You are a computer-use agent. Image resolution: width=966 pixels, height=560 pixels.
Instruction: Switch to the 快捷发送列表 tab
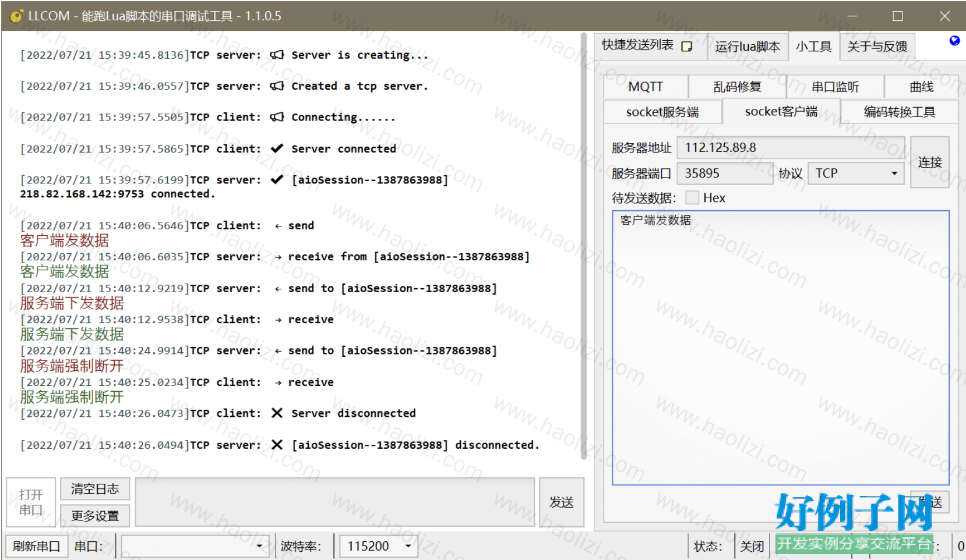tap(650, 45)
